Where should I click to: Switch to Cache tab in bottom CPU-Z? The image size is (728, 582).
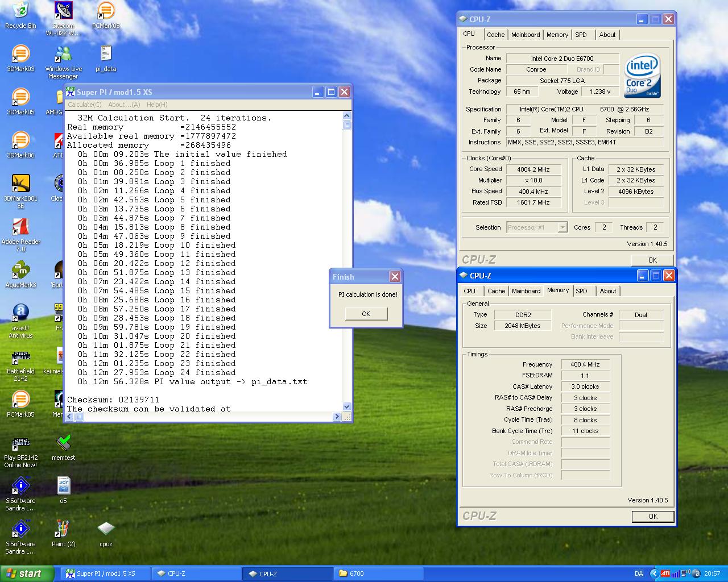tap(496, 291)
